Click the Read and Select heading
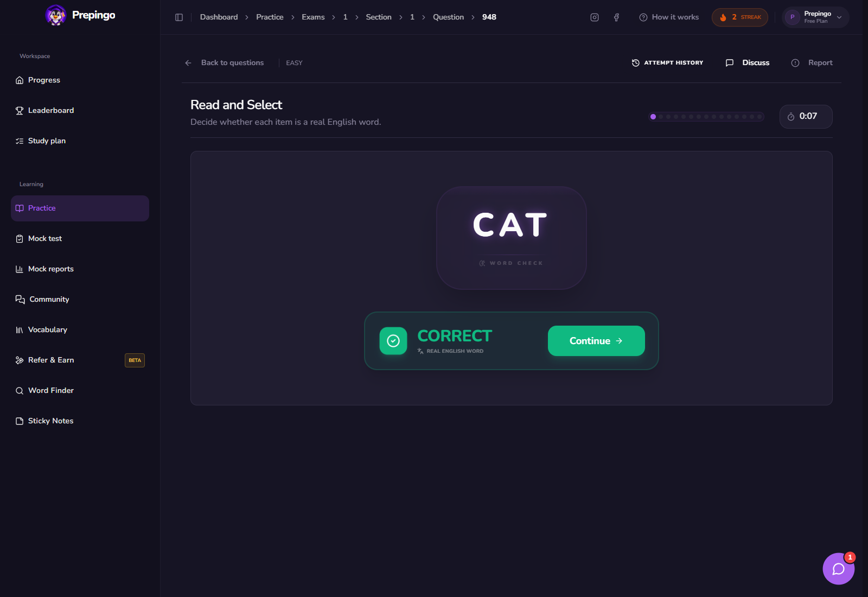This screenshot has width=868, height=597. (x=236, y=105)
